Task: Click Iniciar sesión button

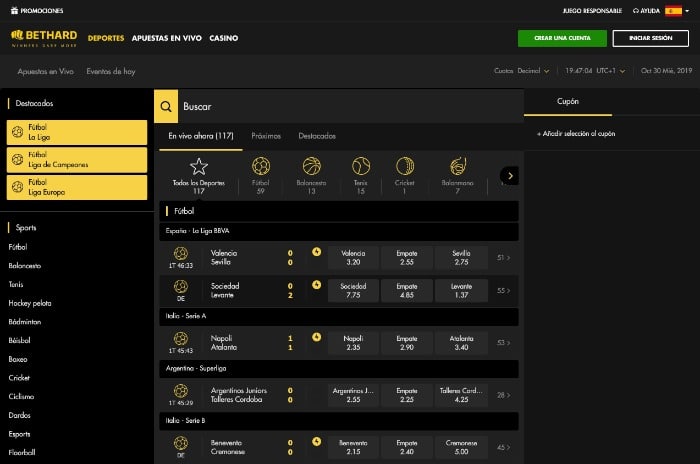Action: tap(650, 38)
